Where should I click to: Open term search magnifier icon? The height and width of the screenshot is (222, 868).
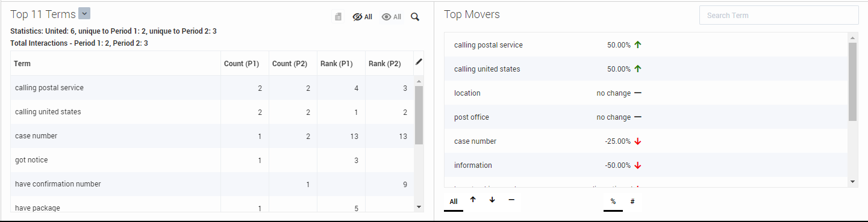415,17
